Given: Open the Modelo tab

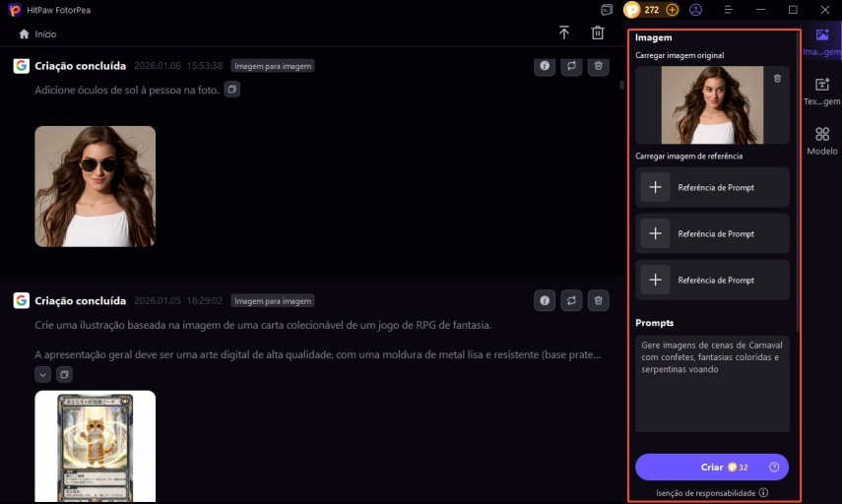Looking at the screenshot, I should point(821,141).
